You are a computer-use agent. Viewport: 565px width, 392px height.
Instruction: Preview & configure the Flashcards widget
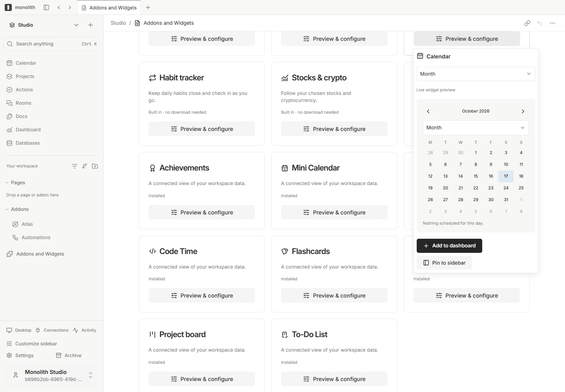click(x=334, y=296)
